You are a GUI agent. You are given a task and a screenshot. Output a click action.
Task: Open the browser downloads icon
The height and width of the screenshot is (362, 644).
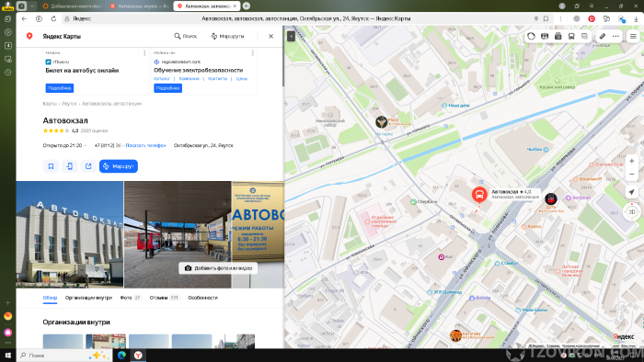click(636, 18)
